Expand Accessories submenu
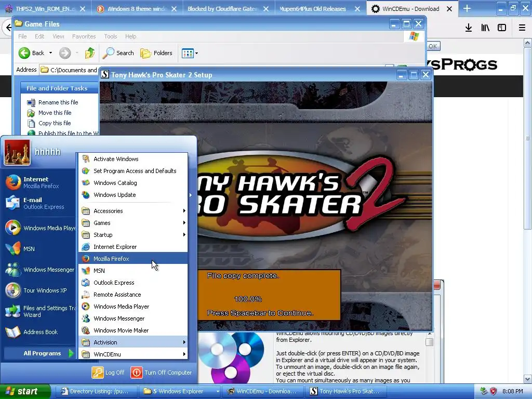 132,211
